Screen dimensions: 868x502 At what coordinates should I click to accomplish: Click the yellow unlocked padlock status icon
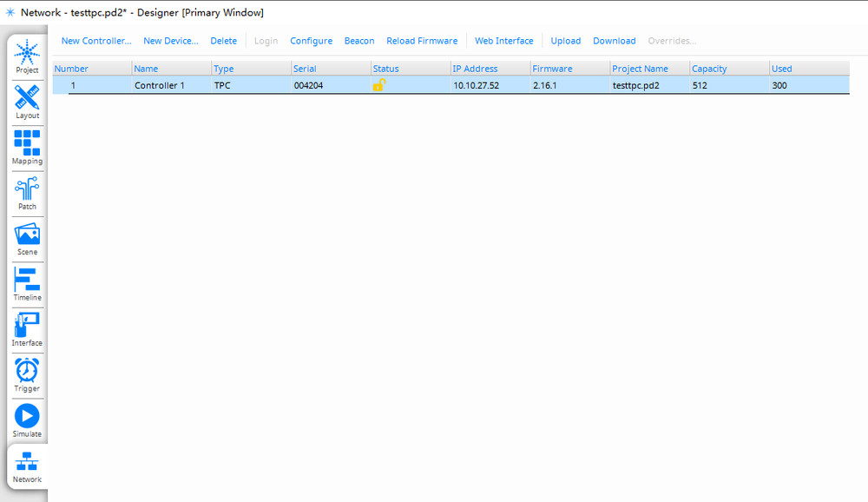[378, 85]
